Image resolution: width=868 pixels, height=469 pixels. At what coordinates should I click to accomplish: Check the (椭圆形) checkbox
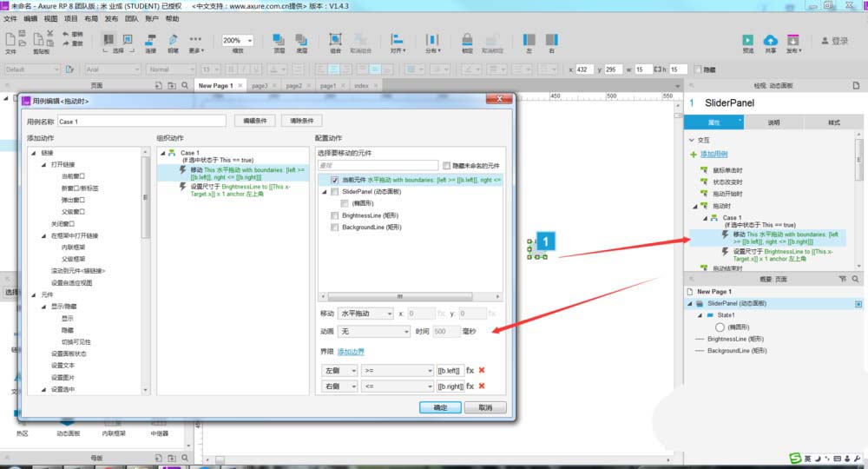click(345, 203)
